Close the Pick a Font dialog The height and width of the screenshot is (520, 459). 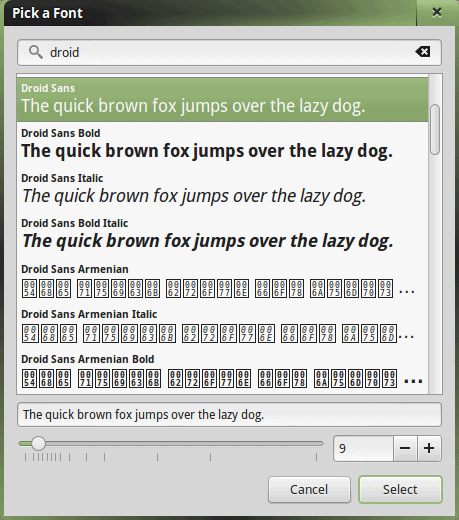coord(437,13)
